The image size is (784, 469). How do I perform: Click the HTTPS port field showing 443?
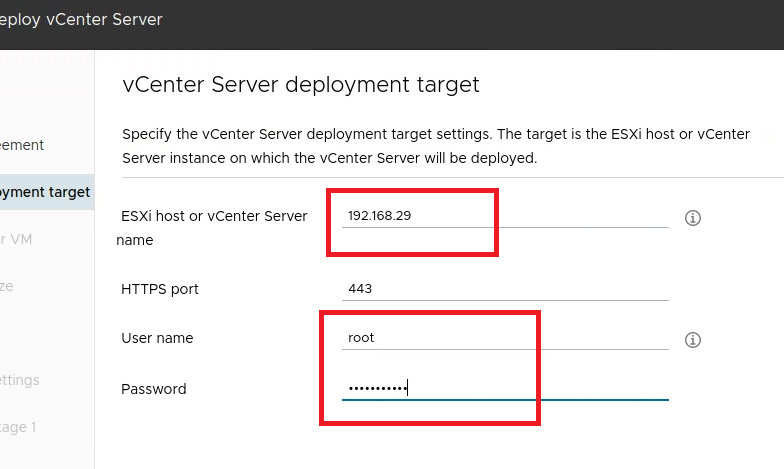(505, 289)
